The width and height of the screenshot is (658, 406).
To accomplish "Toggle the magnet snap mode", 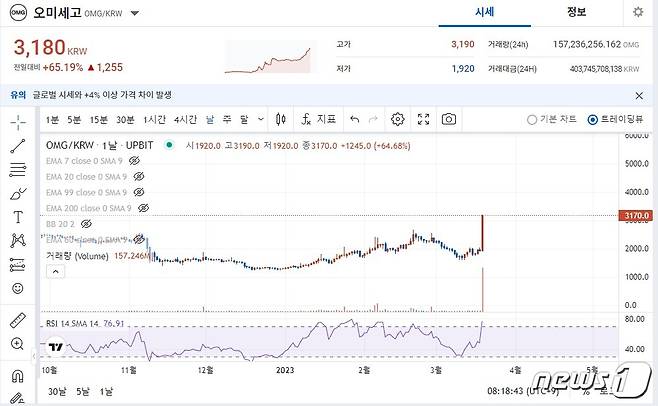I will click(x=18, y=376).
